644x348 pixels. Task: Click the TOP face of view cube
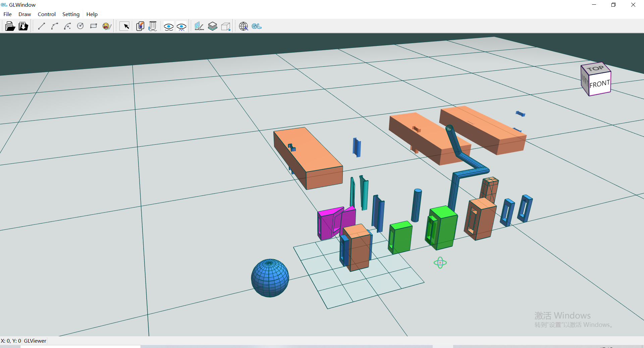[596, 68]
